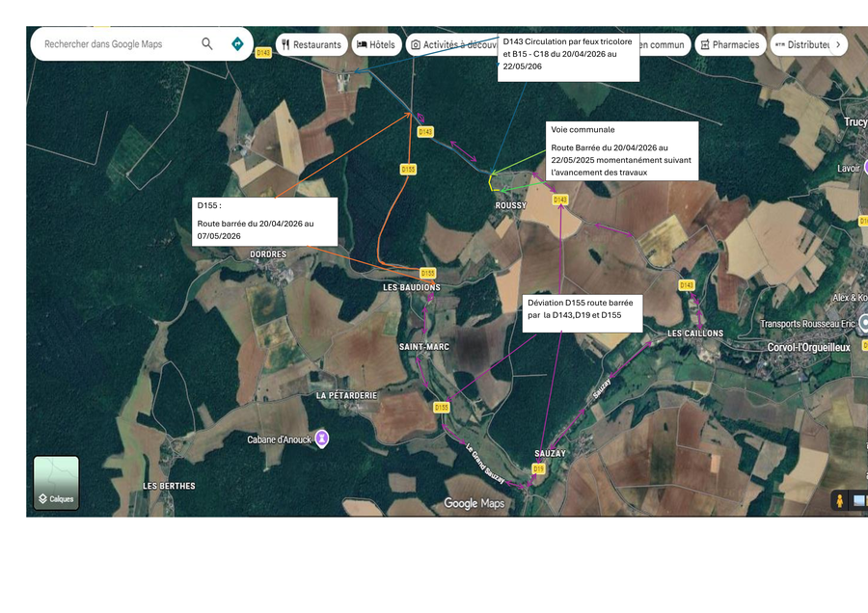Click the Corvol-l'Orgueilleux town label
Screen dimensions: 868x613
[x=808, y=347]
